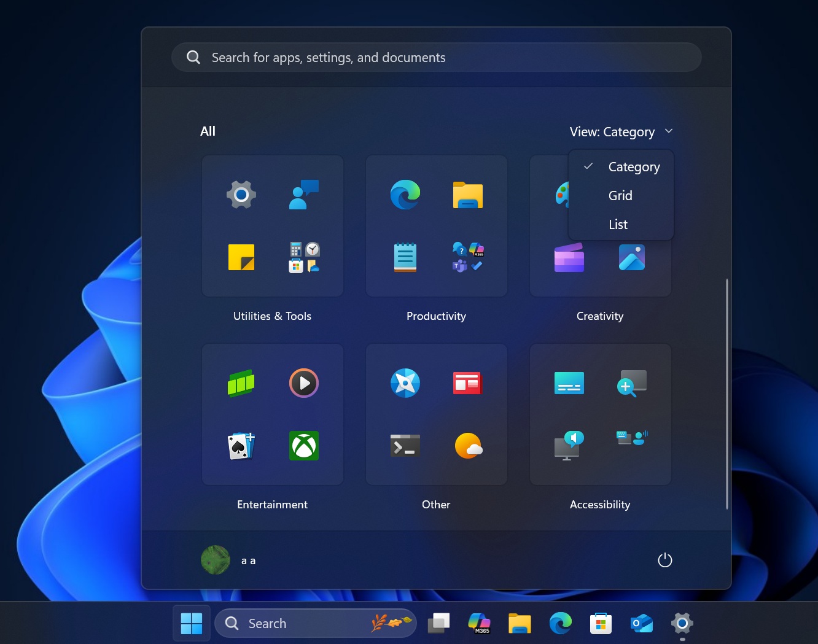This screenshot has height=644, width=818.
Task: Launch Microsoft Edge from Productivity category
Action: click(405, 195)
